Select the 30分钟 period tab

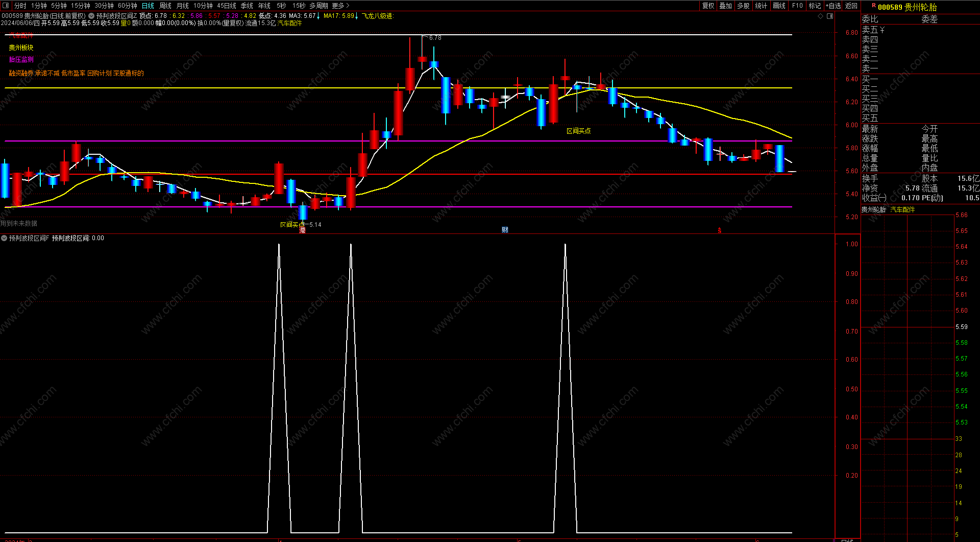tap(104, 6)
